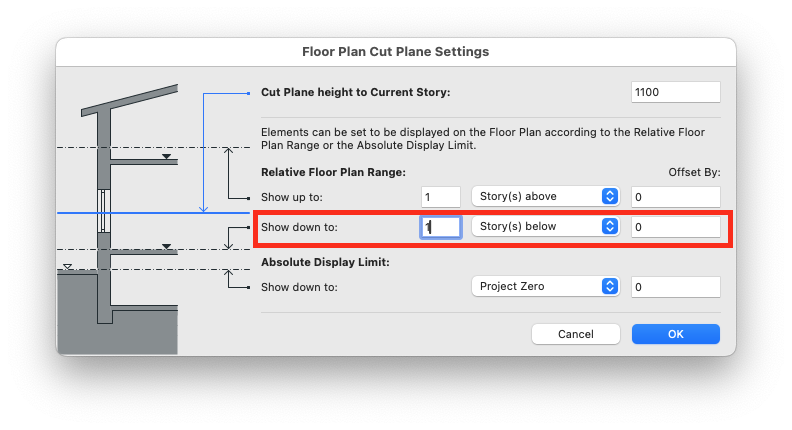This screenshot has width=792, height=430.
Task: Open the Story(s) below dropdown
Action: click(x=546, y=226)
